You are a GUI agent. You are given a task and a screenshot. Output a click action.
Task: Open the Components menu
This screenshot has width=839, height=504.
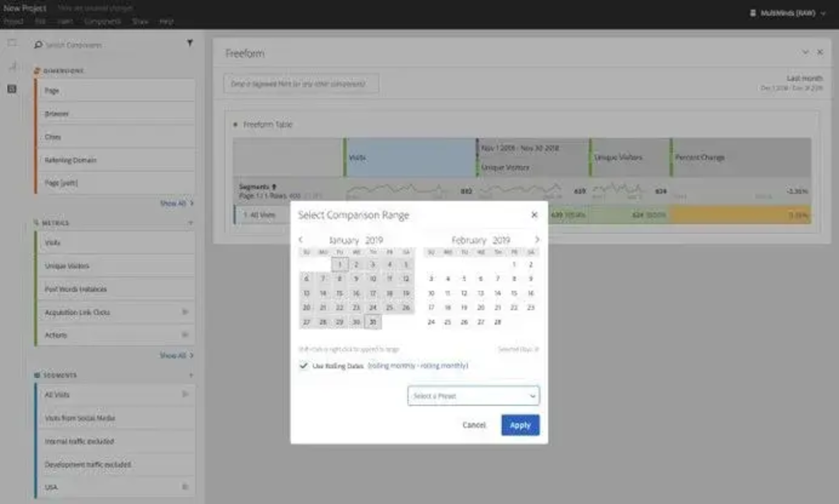pos(102,21)
